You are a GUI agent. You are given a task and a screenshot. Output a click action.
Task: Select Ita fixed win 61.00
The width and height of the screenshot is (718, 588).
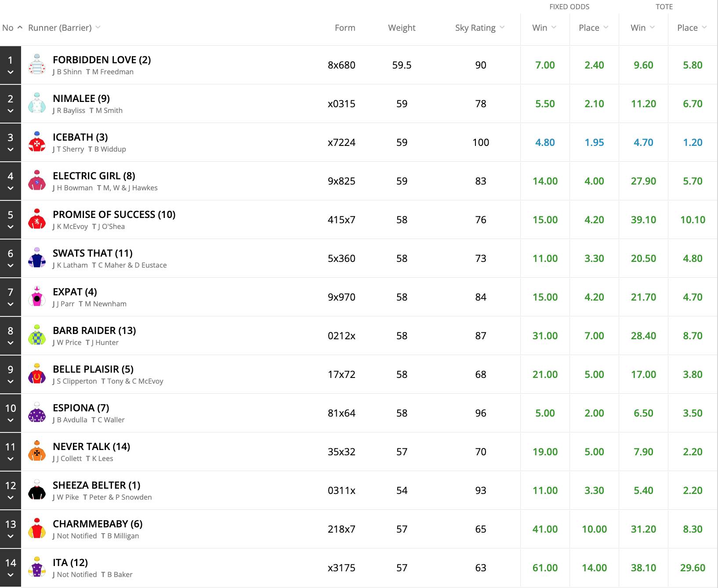545,568
